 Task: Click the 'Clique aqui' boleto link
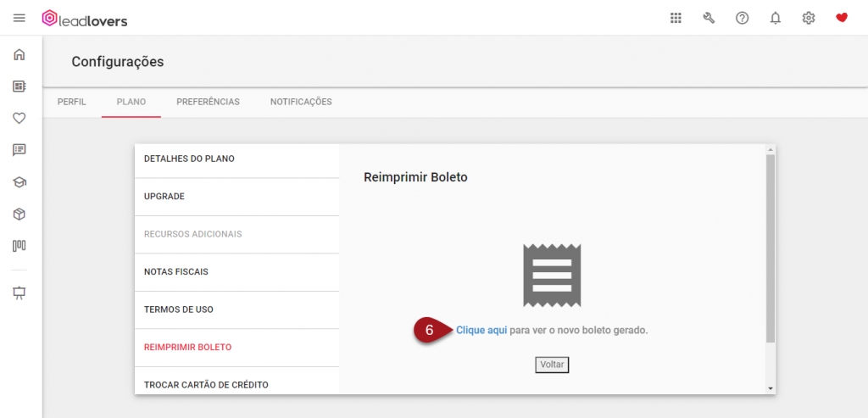pyautogui.click(x=481, y=330)
